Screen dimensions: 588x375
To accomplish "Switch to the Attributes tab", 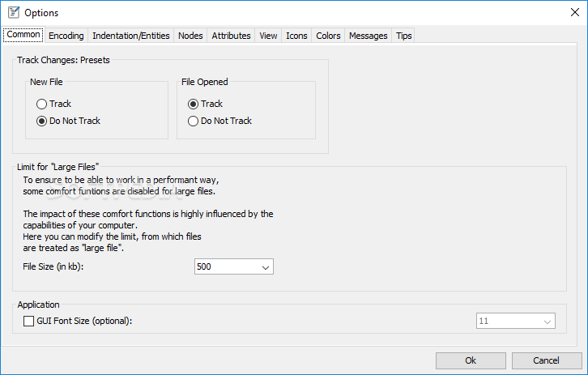I will (x=231, y=36).
